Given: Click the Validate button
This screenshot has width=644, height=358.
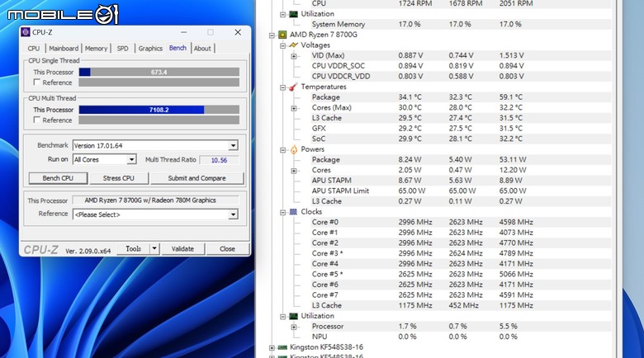Looking at the screenshot, I should pos(182,249).
